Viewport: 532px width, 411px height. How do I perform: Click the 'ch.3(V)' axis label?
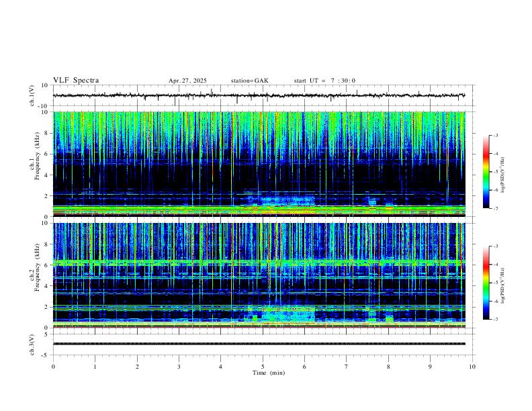pos(32,345)
